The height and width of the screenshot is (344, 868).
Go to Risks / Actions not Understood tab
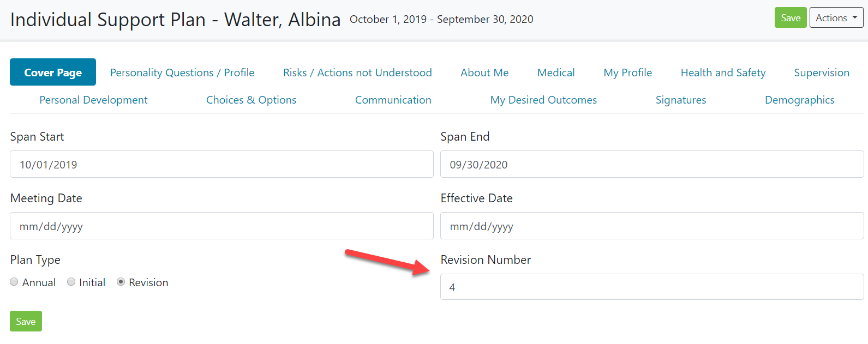tap(357, 73)
